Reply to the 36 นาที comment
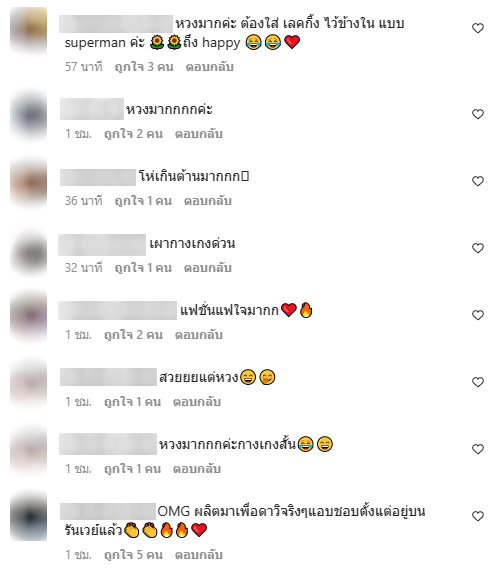Screen dimensions: 497x570 pyautogui.click(x=208, y=201)
